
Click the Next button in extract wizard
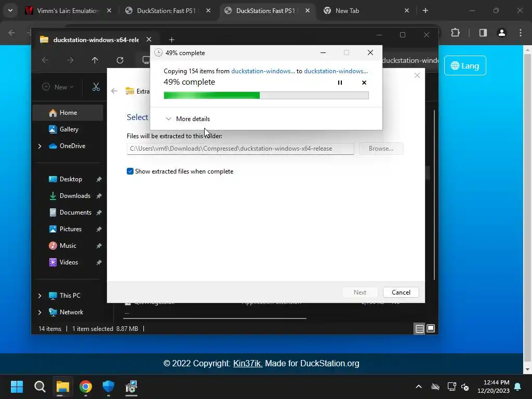tap(360, 292)
